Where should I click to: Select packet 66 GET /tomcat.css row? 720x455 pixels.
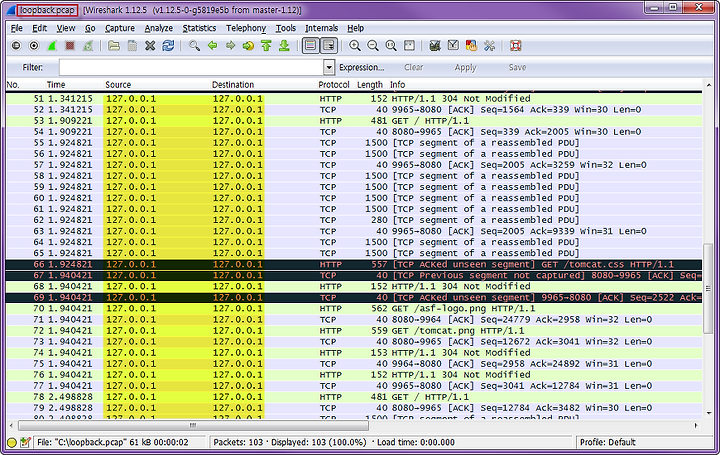coord(354,264)
